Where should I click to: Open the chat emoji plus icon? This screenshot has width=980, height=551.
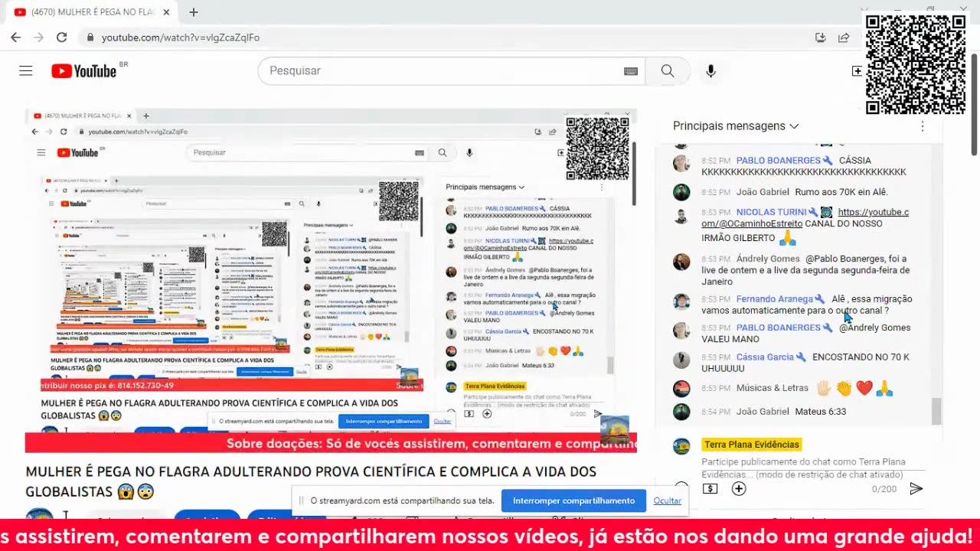[x=739, y=488]
